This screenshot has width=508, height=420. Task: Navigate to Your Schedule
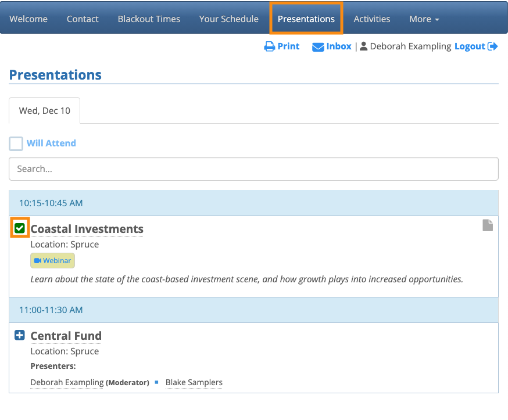coord(228,19)
